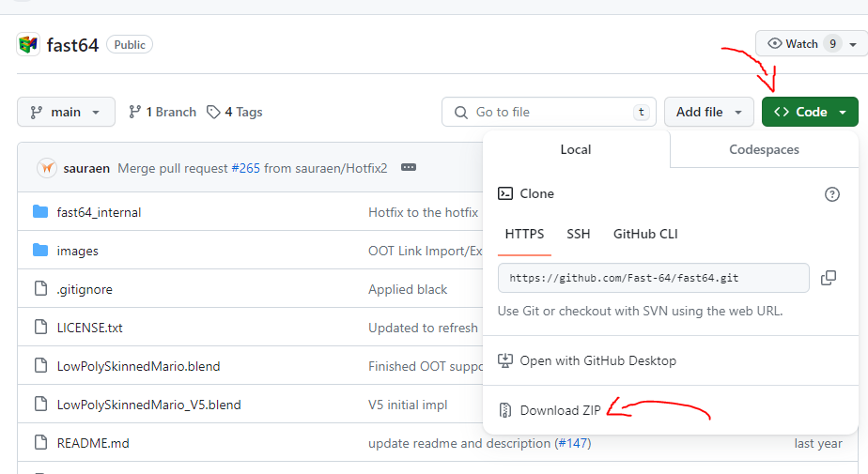Click Download ZIP
Viewport: 868px width, 474px height.
pos(560,410)
